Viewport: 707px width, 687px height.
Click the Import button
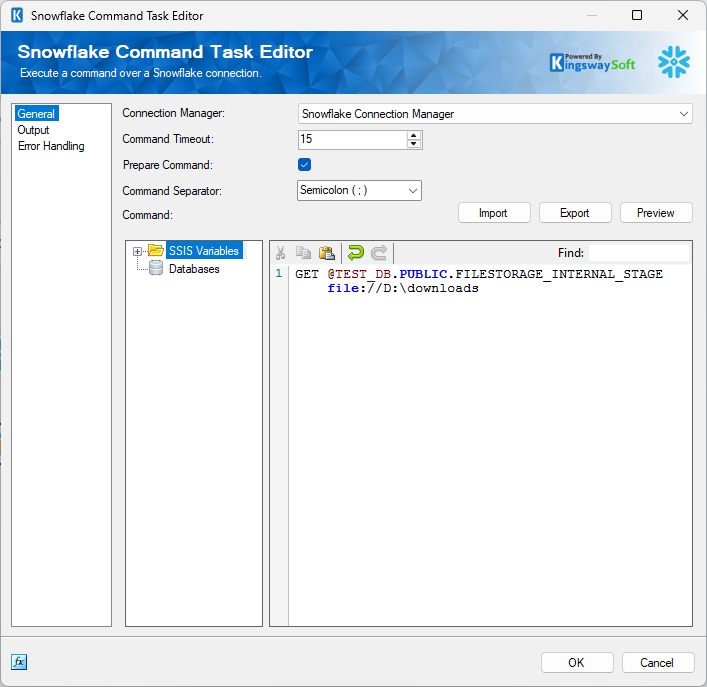click(x=494, y=213)
